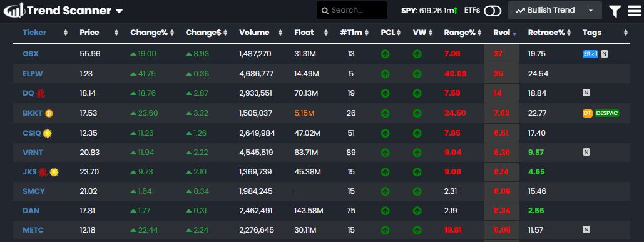Select the 7.02 Rvol value for BKKT
644x242 pixels.
[x=501, y=113]
